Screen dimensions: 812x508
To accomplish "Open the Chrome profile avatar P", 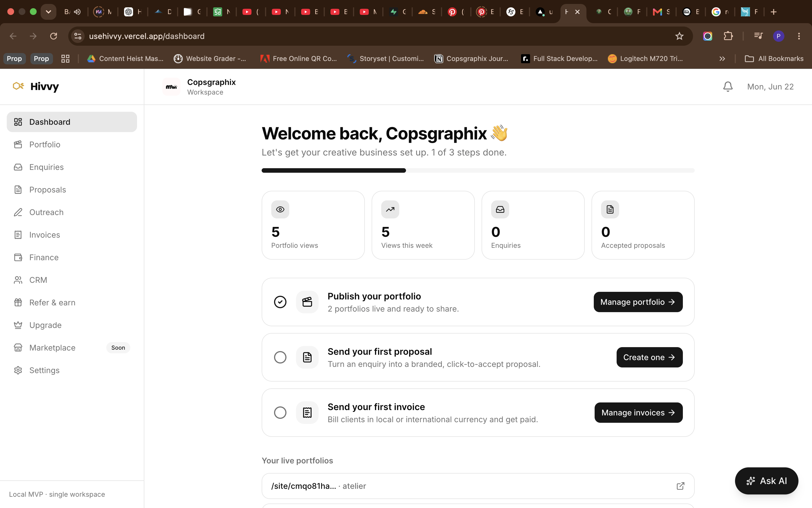I will coord(778,36).
